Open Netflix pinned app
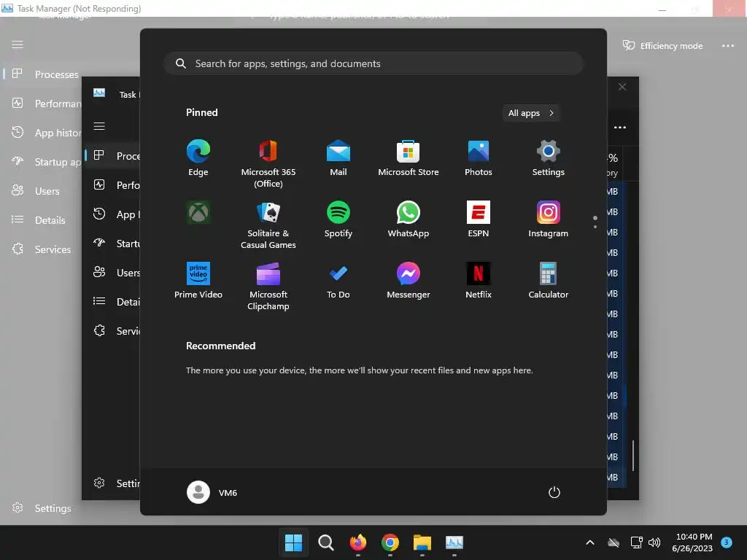Viewport: 747px width, 560px height. coord(479,280)
